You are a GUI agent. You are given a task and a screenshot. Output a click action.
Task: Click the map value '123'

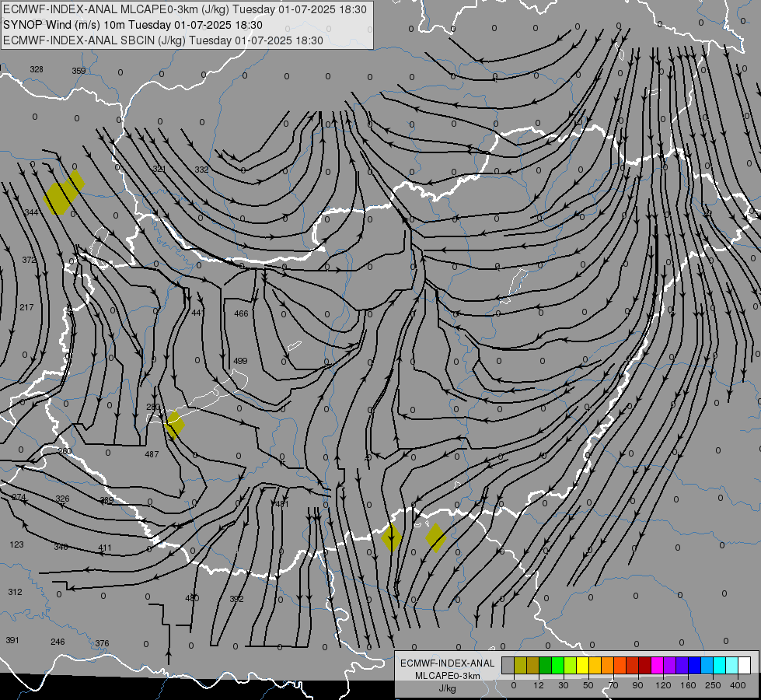click(16, 544)
